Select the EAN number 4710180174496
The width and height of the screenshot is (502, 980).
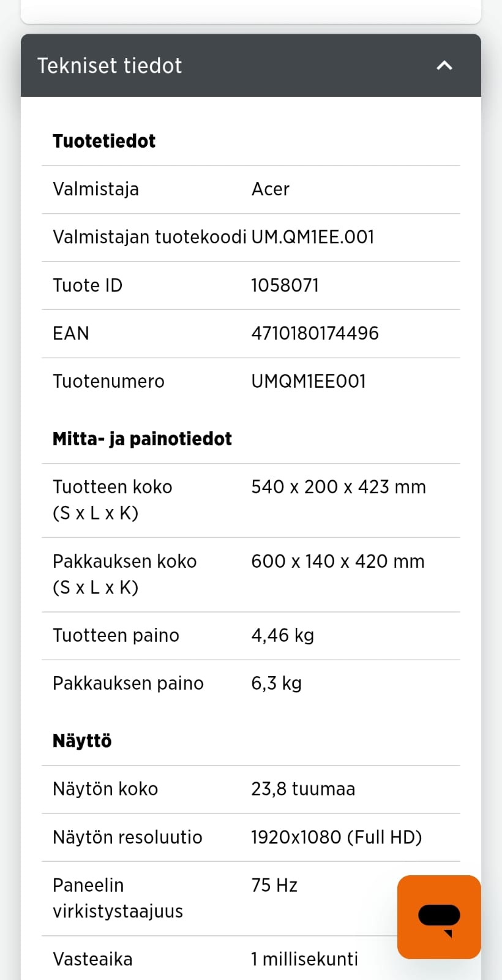click(x=315, y=333)
